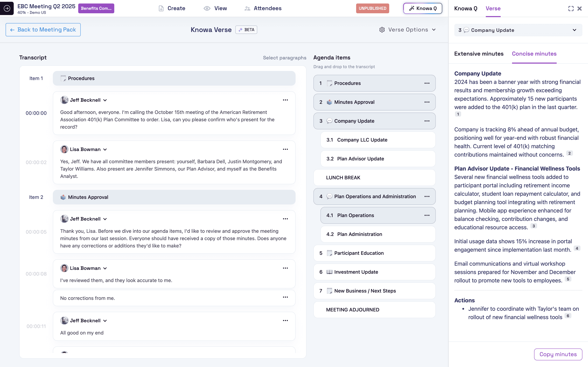Open three-dot menu for Minutes Approval agenda item
Viewport: 588px width, 367px height.
click(x=427, y=102)
